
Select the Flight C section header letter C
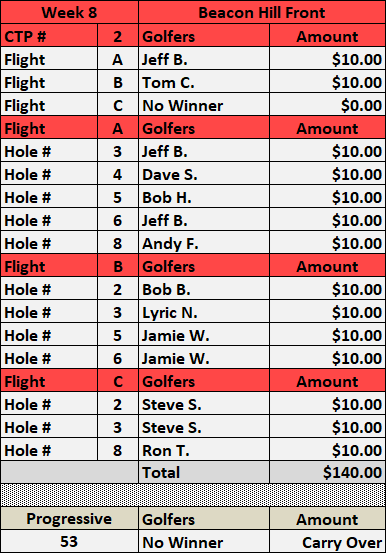[x=118, y=381]
